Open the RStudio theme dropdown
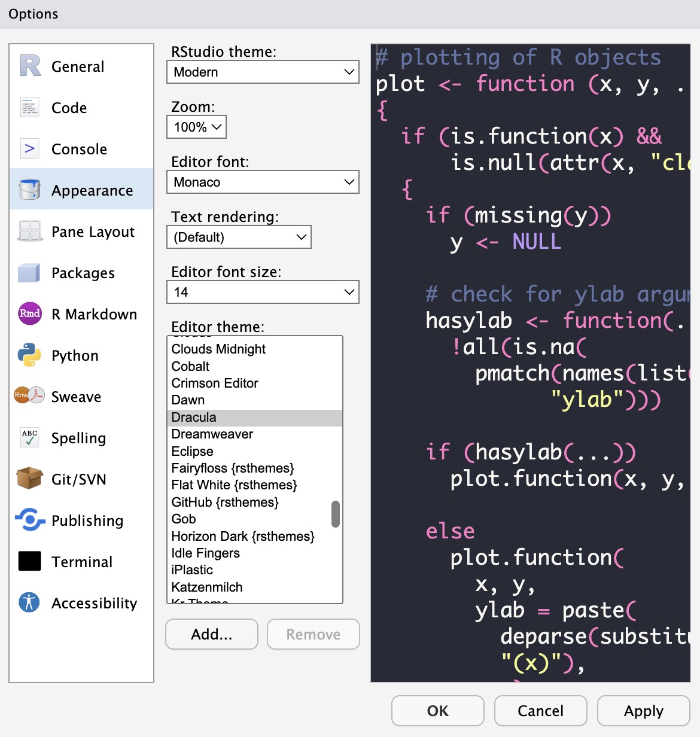This screenshot has width=700, height=737. click(263, 72)
